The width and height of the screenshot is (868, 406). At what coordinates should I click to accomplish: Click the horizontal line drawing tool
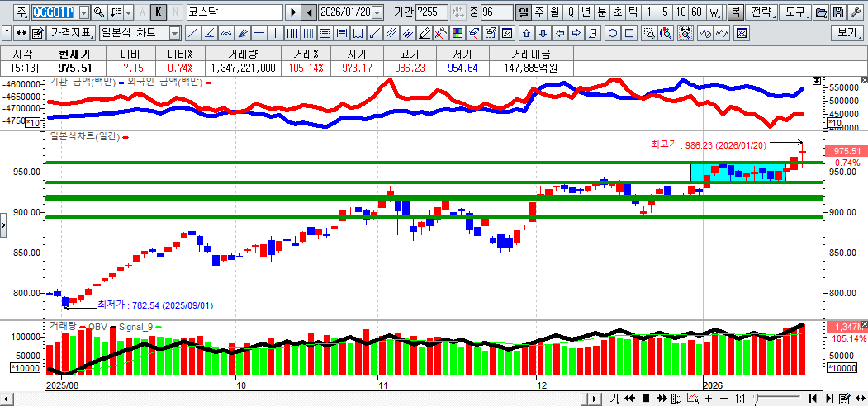259,33
